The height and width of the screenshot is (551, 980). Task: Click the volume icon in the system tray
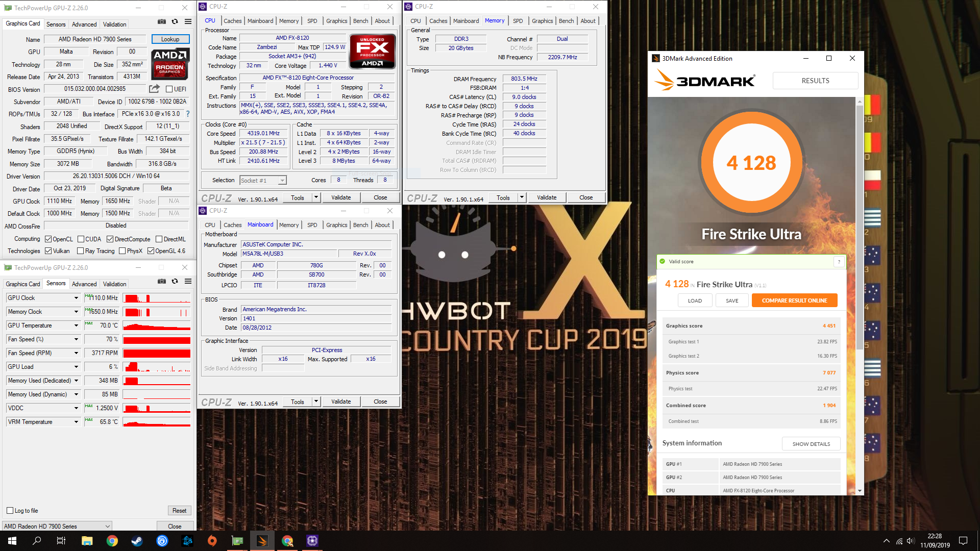(x=911, y=541)
